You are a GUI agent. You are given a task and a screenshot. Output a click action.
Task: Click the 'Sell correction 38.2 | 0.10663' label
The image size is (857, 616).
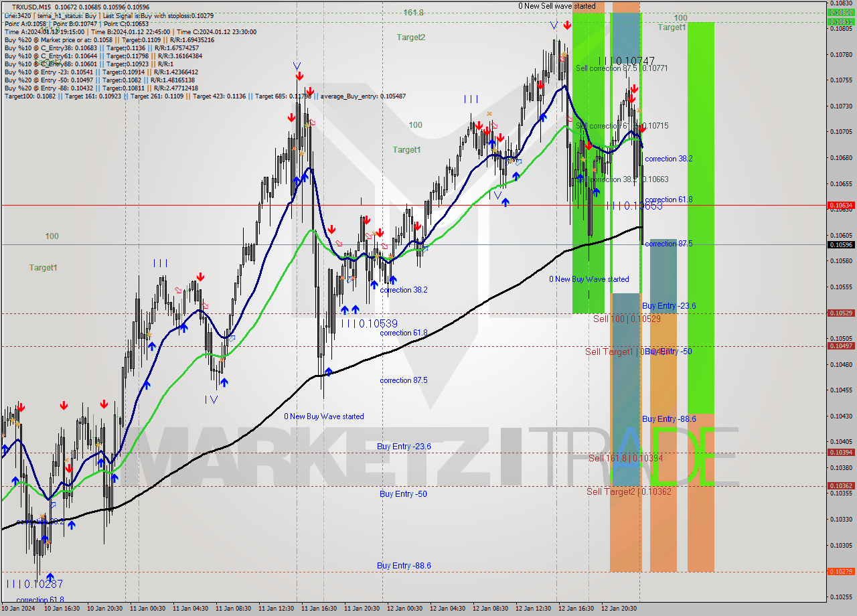tap(622, 179)
